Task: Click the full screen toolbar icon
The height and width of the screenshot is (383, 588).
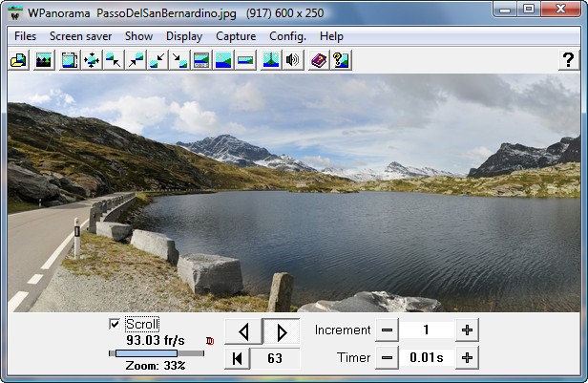Action: (x=70, y=60)
